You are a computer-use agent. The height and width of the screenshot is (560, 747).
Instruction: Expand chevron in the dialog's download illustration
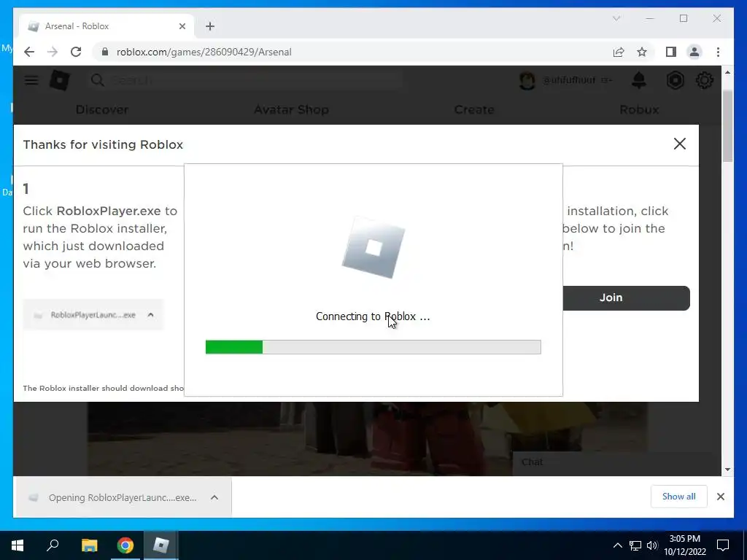[x=150, y=315]
